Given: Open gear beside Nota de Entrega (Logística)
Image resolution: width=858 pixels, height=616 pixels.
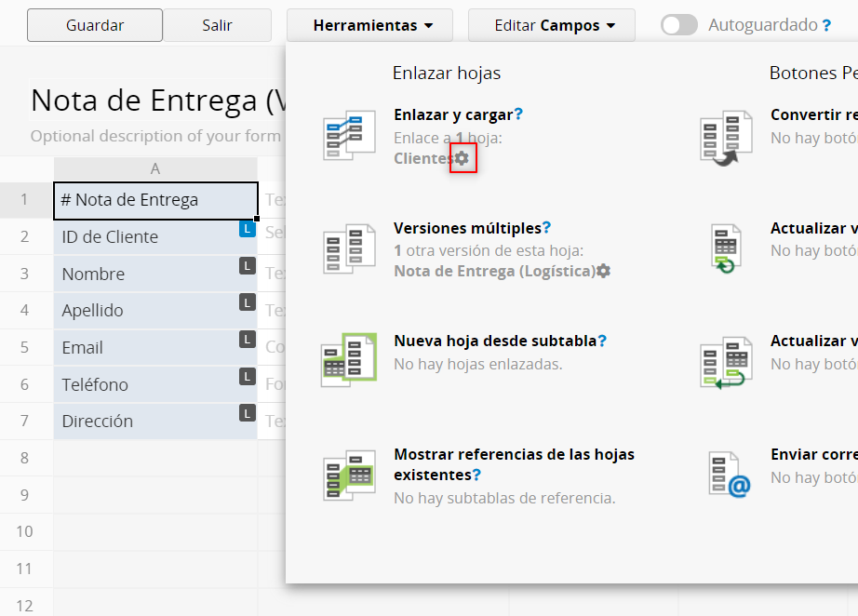Looking at the screenshot, I should point(604,271).
